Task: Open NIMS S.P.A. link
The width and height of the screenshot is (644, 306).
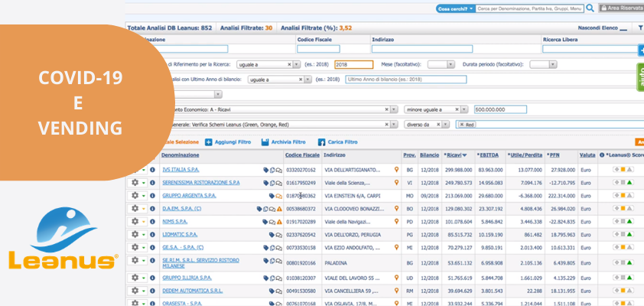Action: 174,222
